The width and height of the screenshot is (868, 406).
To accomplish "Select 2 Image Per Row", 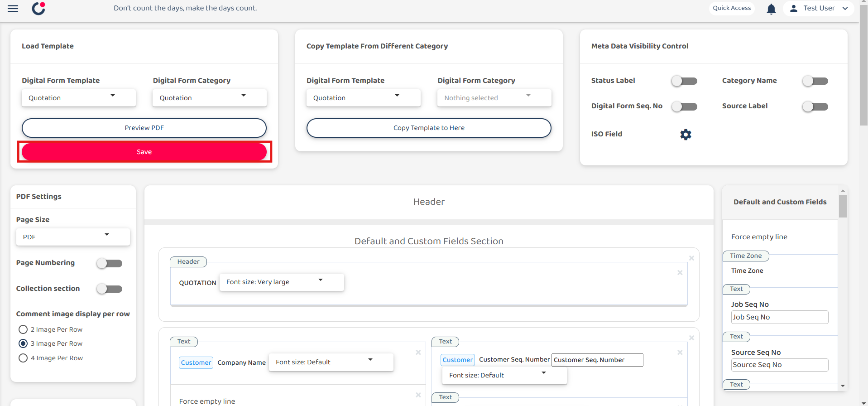I will point(23,329).
